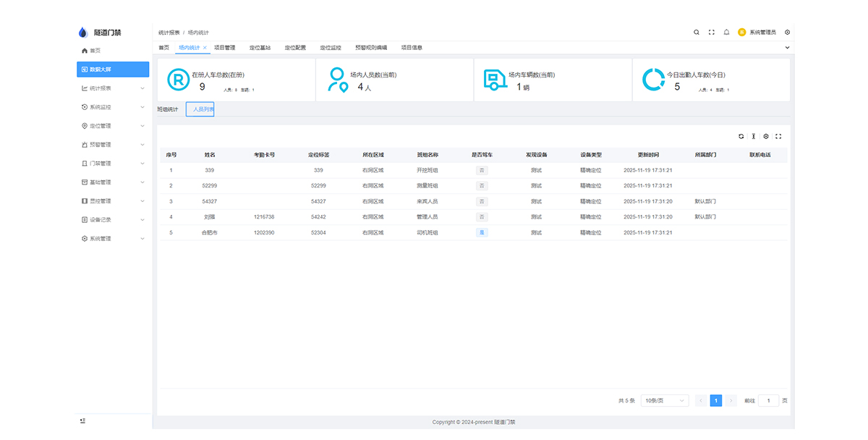Screen dimensions: 868x440
Task: Click page number 1 button
Action: point(715,400)
